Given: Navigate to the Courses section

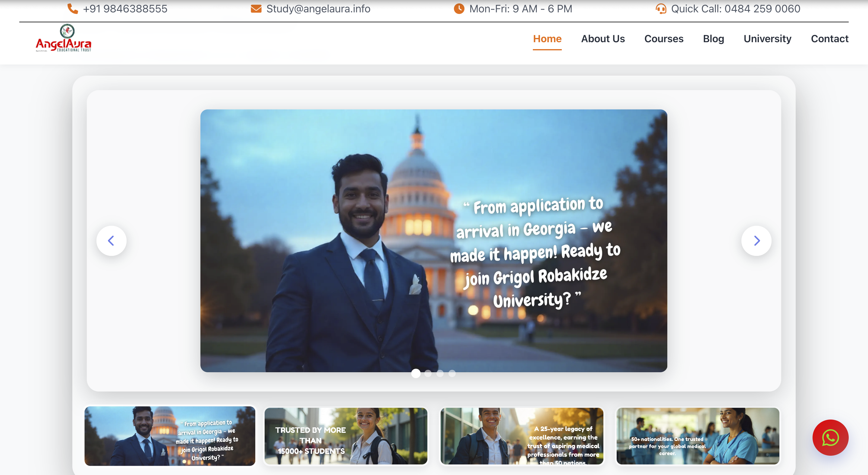Looking at the screenshot, I should [664, 39].
